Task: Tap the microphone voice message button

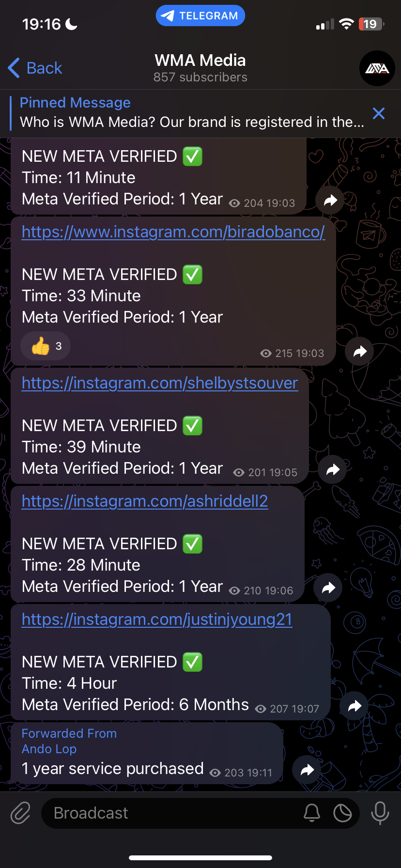Action: click(380, 813)
